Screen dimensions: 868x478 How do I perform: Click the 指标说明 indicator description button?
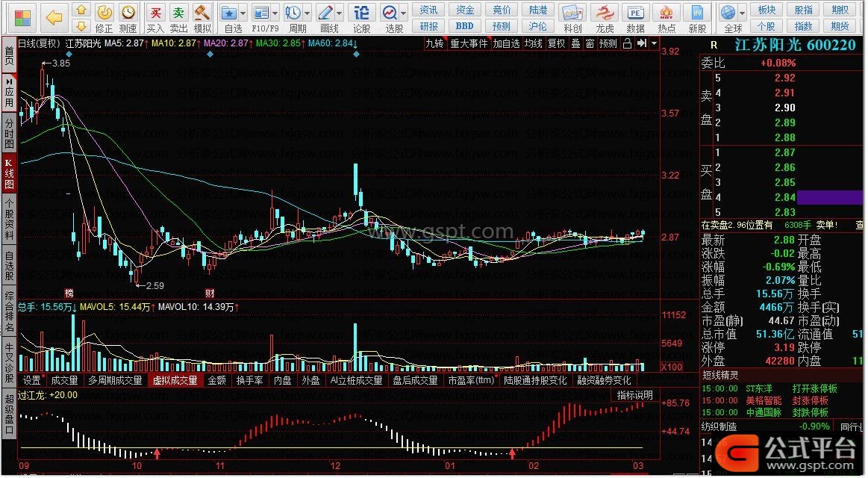coord(635,395)
